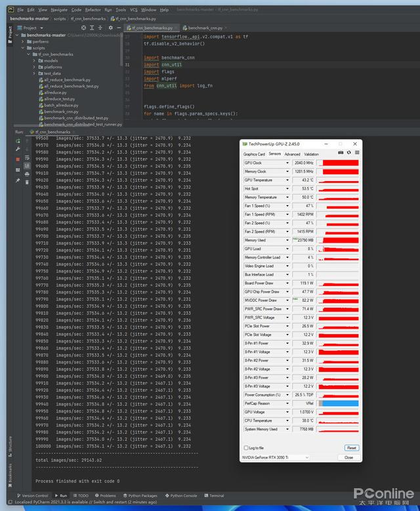
Task: Click the Print icon in Run toolbar
Action: click(x=27, y=174)
